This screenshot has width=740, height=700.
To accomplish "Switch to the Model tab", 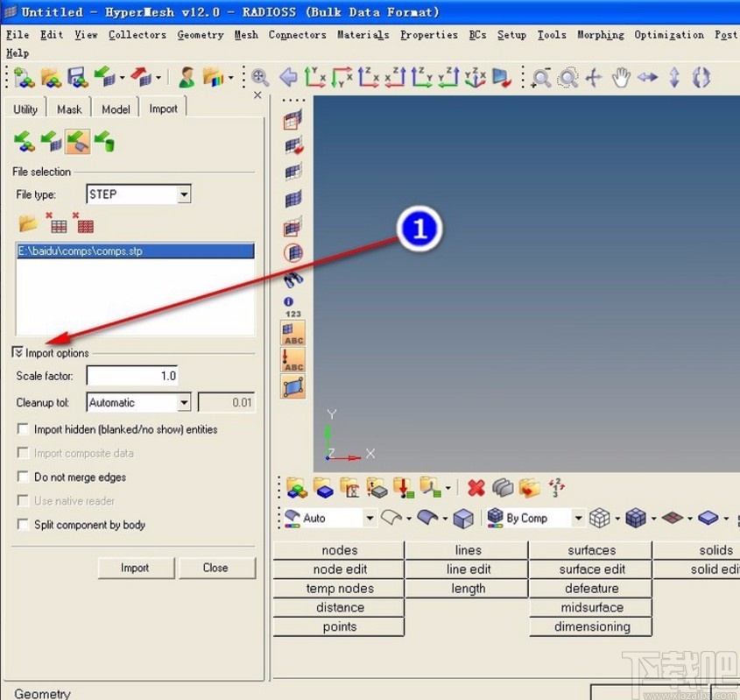I will pyautogui.click(x=116, y=110).
